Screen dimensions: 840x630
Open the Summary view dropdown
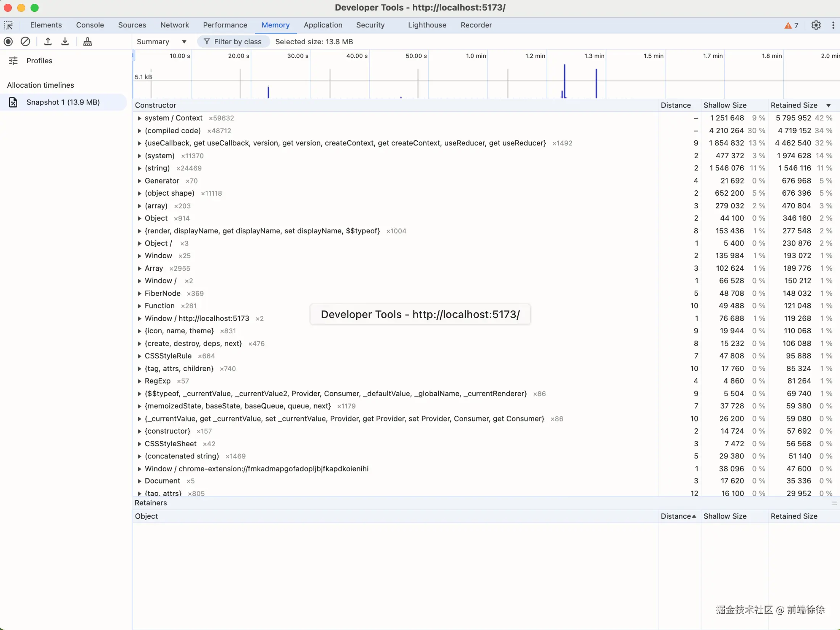[x=162, y=42]
